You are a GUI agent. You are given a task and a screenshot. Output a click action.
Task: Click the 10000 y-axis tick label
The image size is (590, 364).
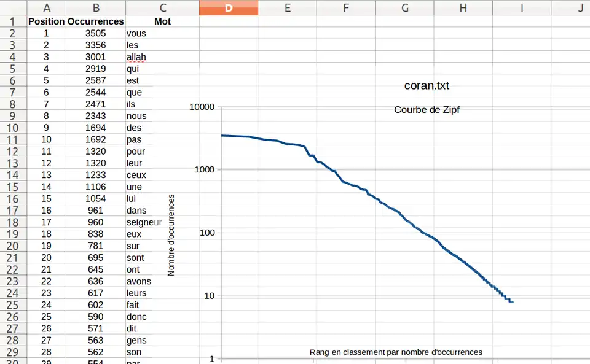(202, 107)
